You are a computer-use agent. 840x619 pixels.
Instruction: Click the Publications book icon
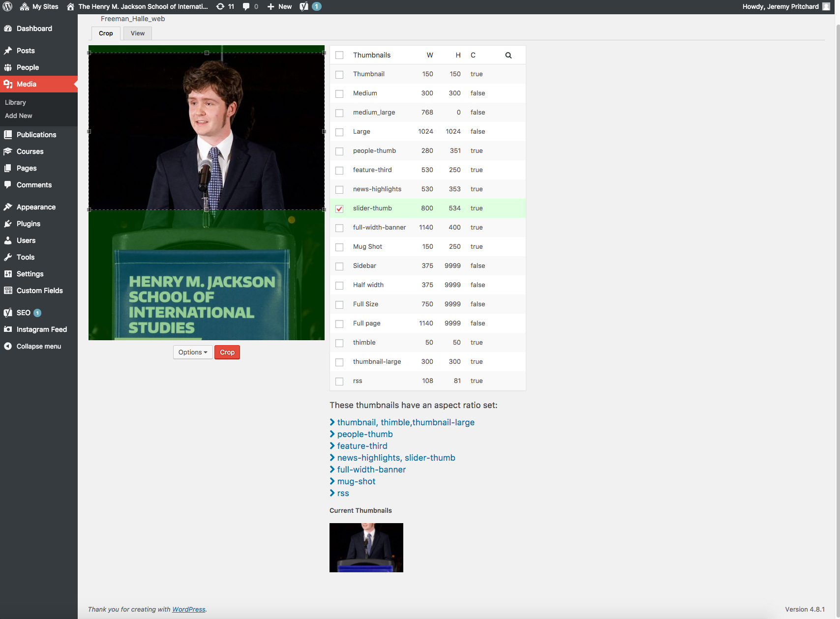coord(8,135)
